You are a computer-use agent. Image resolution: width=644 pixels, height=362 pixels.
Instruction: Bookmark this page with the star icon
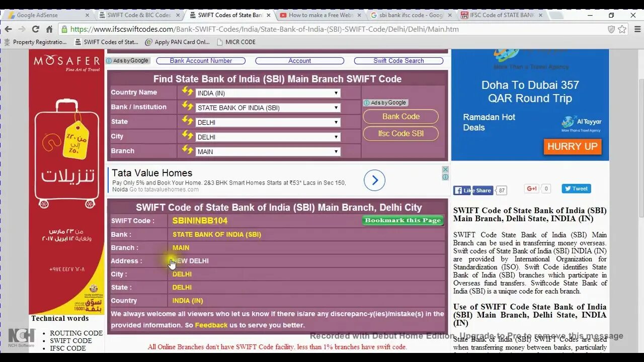click(622, 29)
